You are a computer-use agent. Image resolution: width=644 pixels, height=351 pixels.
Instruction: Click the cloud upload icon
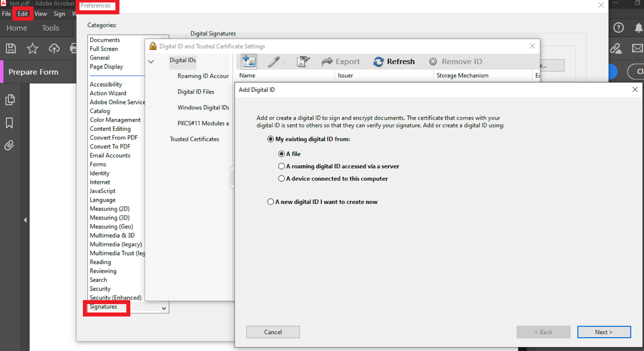click(x=54, y=48)
